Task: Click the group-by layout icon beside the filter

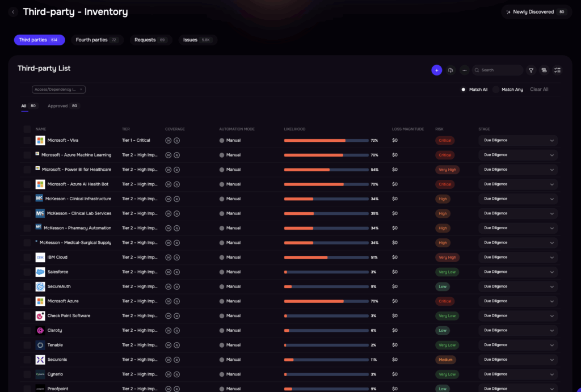Action: coord(544,70)
